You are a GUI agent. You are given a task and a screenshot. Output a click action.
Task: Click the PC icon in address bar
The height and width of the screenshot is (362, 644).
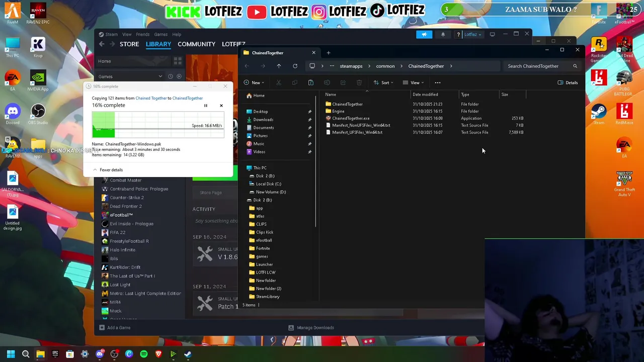pyautogui.click(x=312, y=66)
